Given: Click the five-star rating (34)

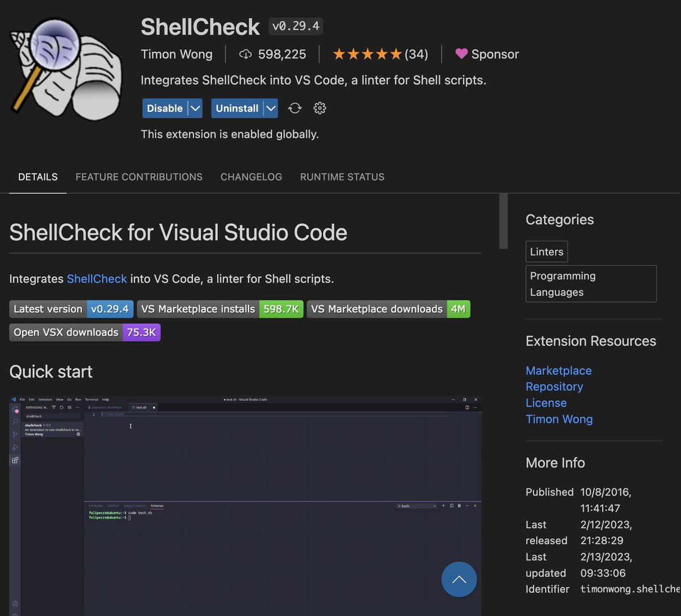Looking at the screenshot, I should (x=380, y=55).
